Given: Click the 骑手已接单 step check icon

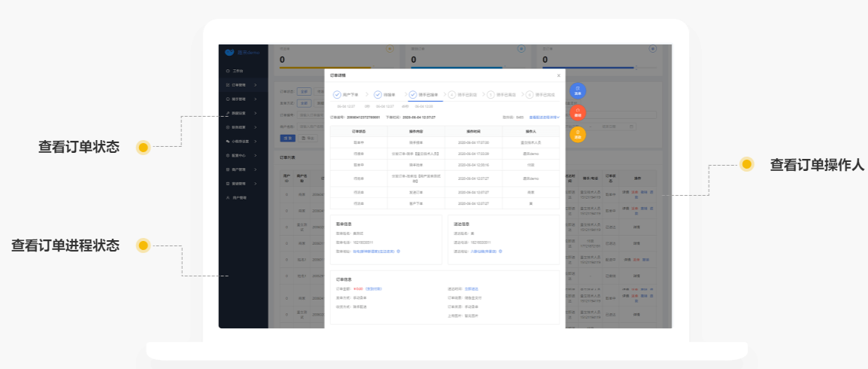Looking at the screenshot, I should click(412, 95).
